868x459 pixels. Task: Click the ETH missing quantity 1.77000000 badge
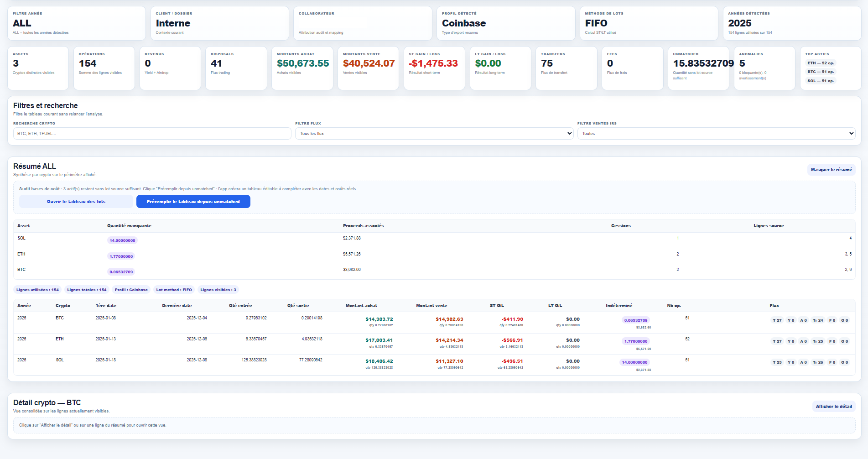pyautogui.click(x=121, y=256)
